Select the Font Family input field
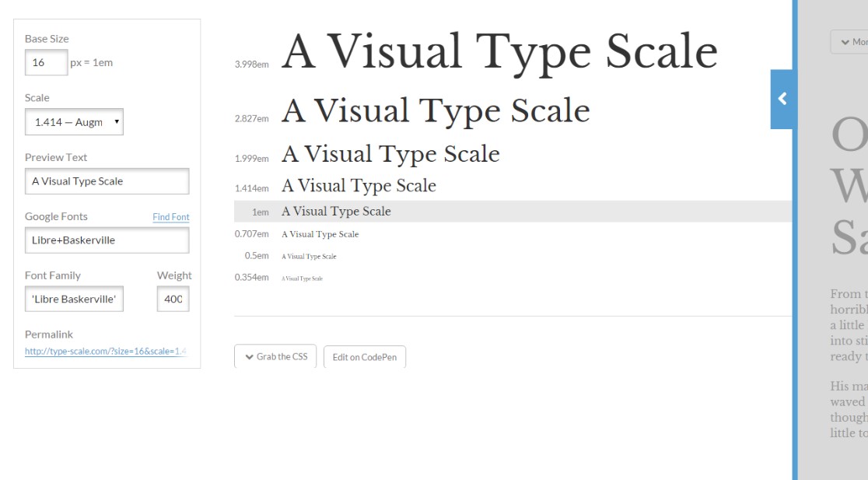868x480 pixels. [x=74, y=299]
